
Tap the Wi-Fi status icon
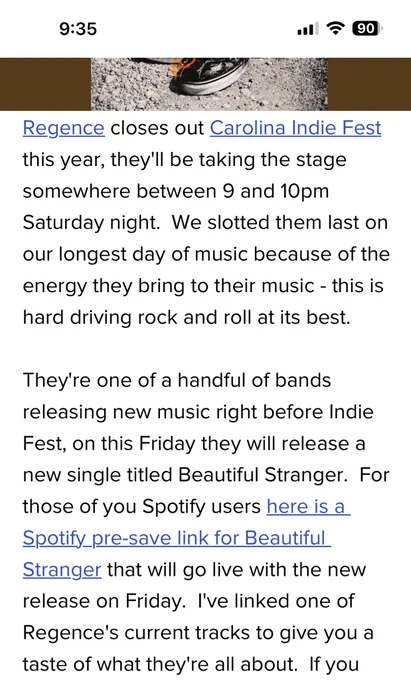pos(335,29)
